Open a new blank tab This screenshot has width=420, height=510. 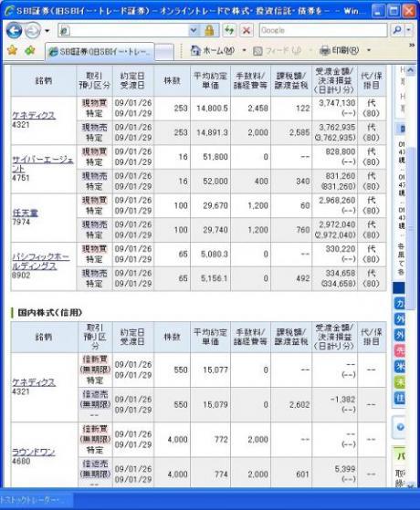pos(164,52)
